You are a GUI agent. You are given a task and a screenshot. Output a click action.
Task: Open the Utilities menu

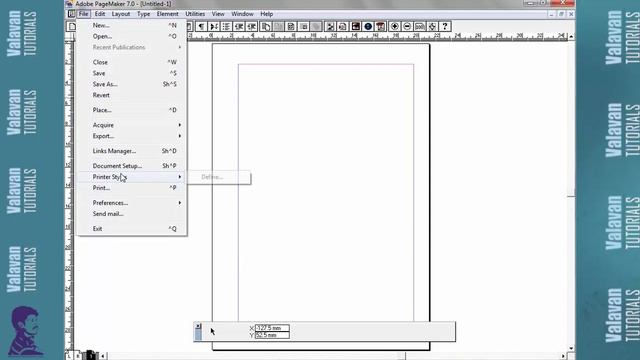[195, 14]
